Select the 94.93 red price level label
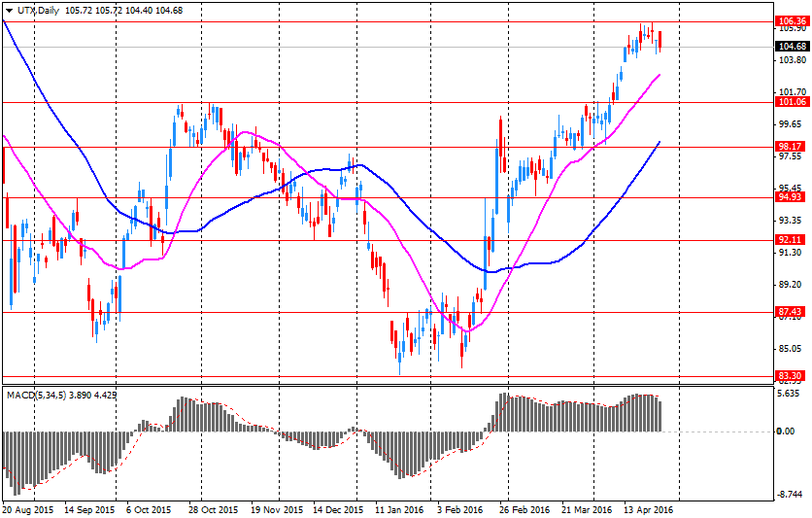This screenshot has height=518, width=812. point(793,197)
